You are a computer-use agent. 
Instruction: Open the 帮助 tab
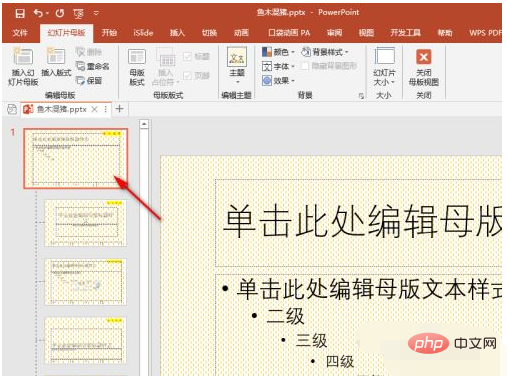(445, 33)
